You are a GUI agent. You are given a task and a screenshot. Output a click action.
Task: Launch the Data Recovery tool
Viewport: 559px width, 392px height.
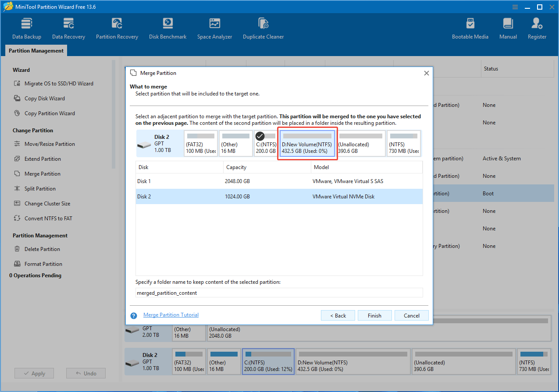68,28
